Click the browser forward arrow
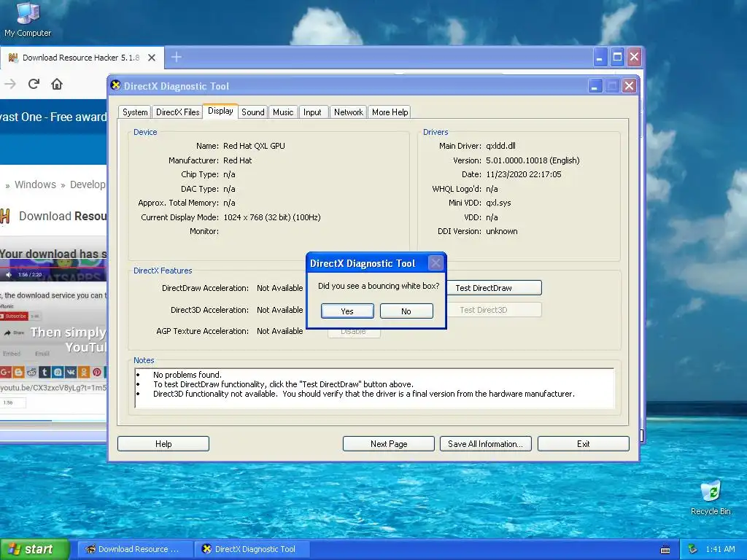 (x=10, y=85)
